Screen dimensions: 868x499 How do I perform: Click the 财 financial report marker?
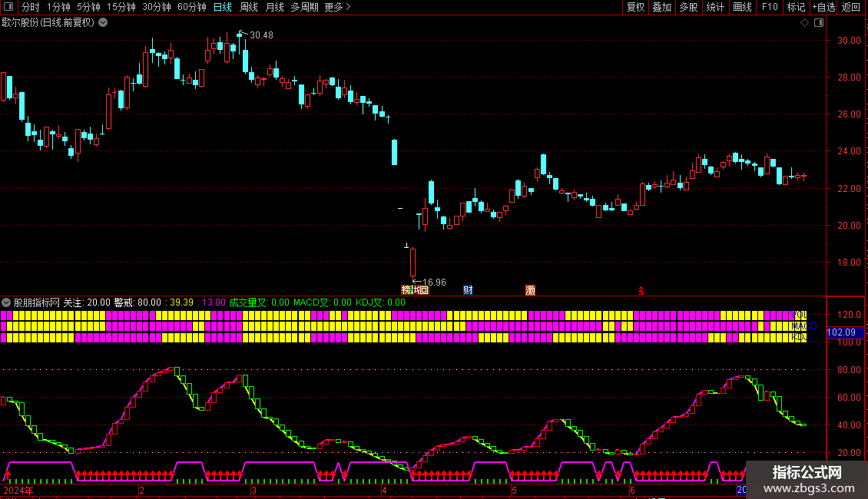click(468, 290)
